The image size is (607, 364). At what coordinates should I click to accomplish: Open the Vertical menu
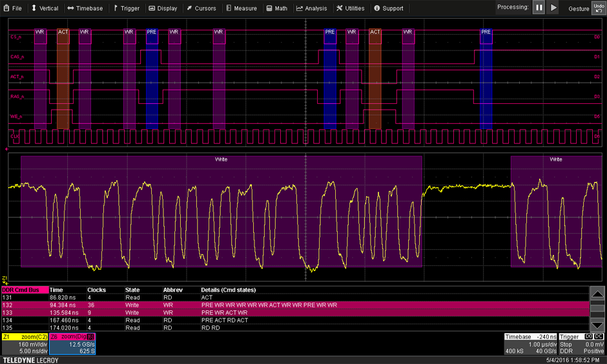45,8
